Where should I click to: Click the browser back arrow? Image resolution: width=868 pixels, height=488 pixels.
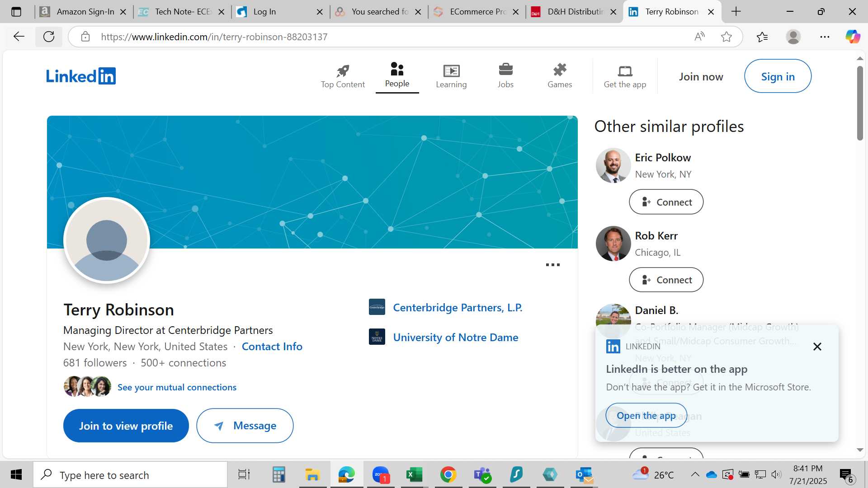[x=19, y=37]
